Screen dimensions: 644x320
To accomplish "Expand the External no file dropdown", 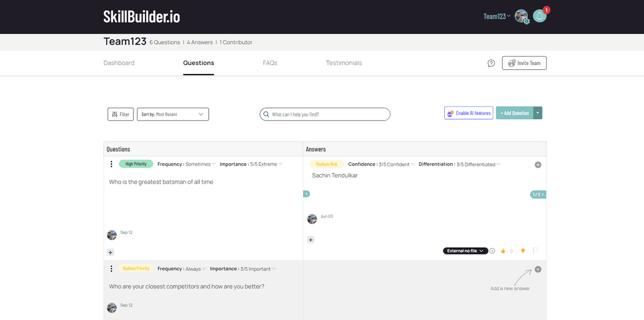I will 465,251.
